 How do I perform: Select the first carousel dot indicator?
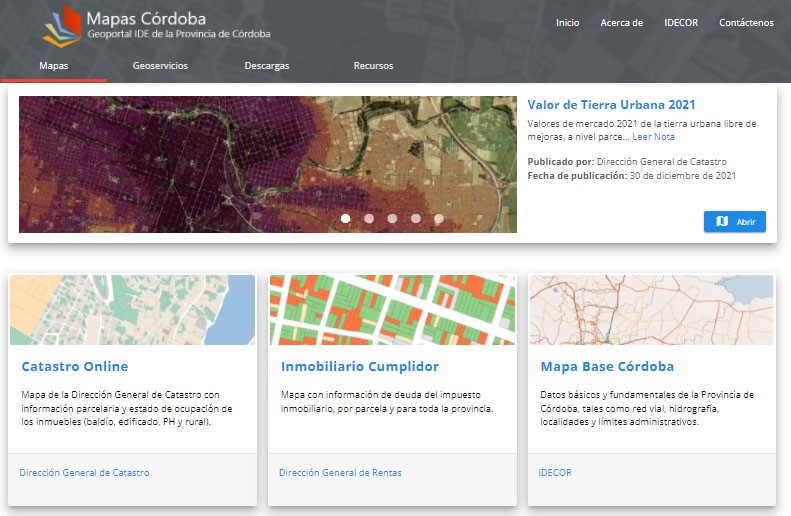(346, 218)
